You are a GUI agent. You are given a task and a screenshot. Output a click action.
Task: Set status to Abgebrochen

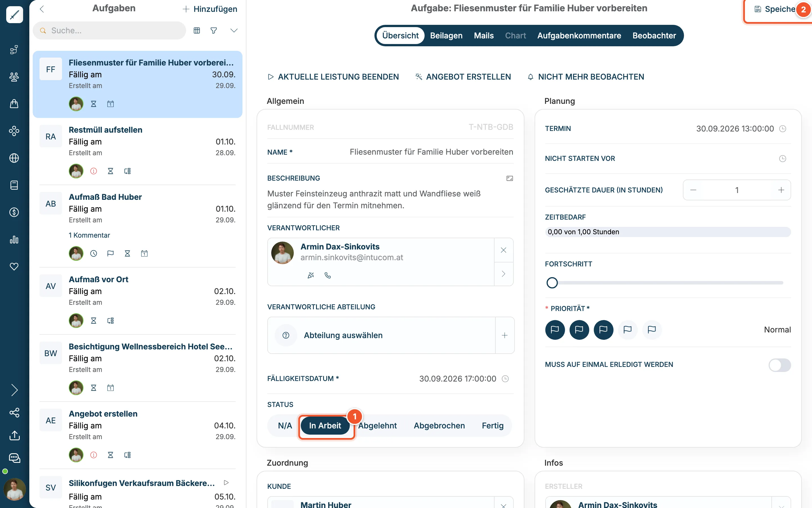pos(439,426)
